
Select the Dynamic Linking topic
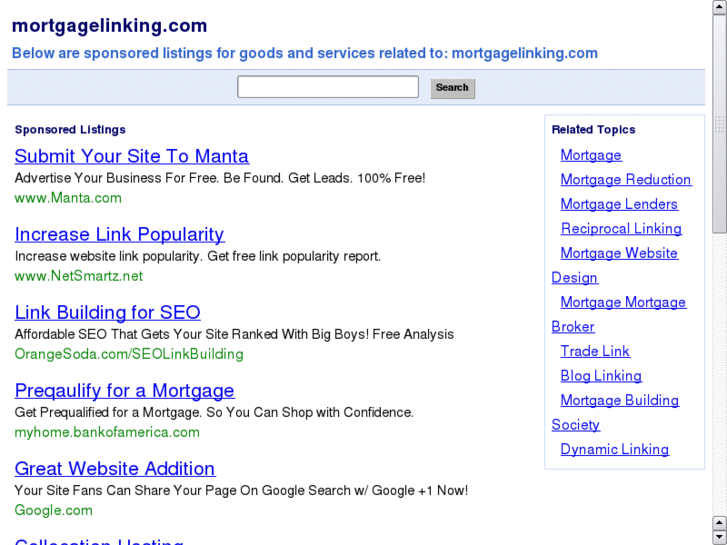coord(614,449)
